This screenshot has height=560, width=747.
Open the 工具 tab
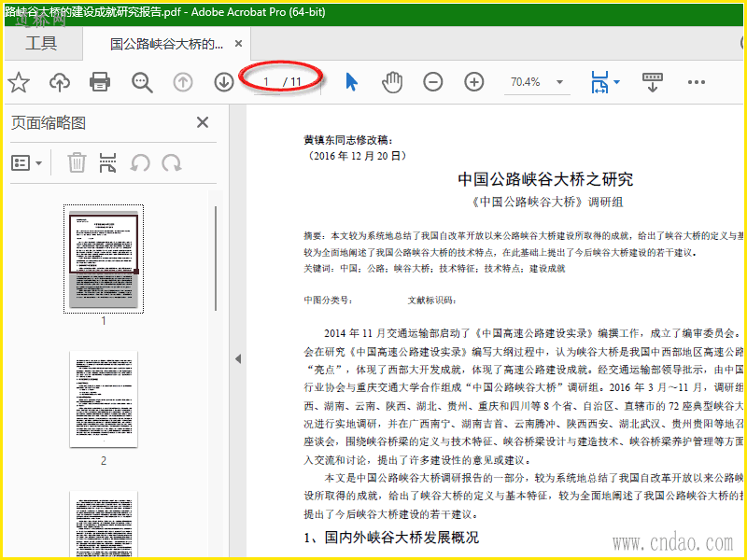tap(41, 43)
